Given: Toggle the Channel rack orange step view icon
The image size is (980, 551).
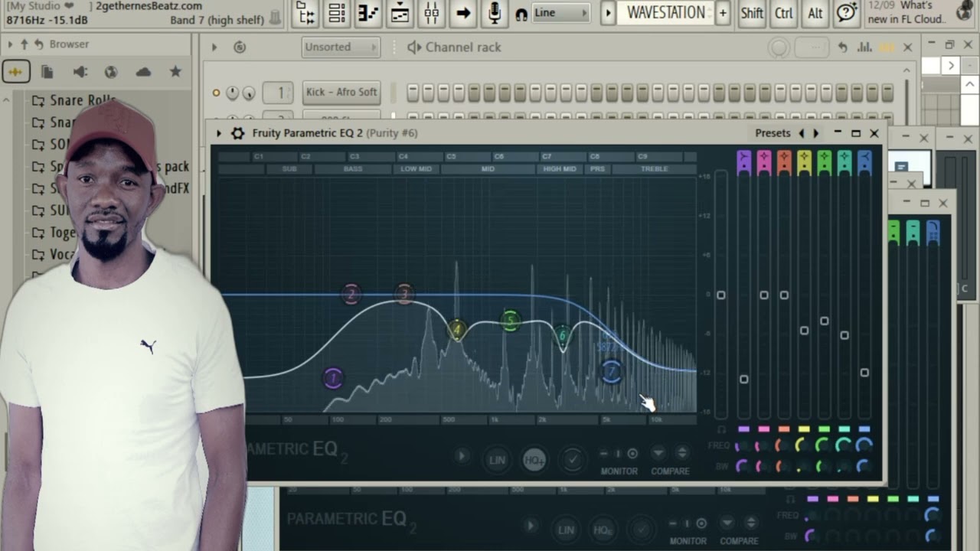Looking at the screenshot, I should coord(887,47).
